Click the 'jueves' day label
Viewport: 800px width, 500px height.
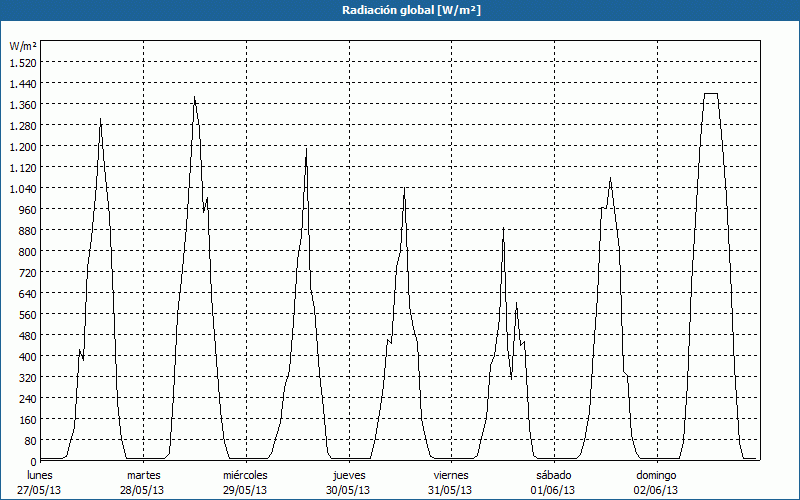point(349,475)
